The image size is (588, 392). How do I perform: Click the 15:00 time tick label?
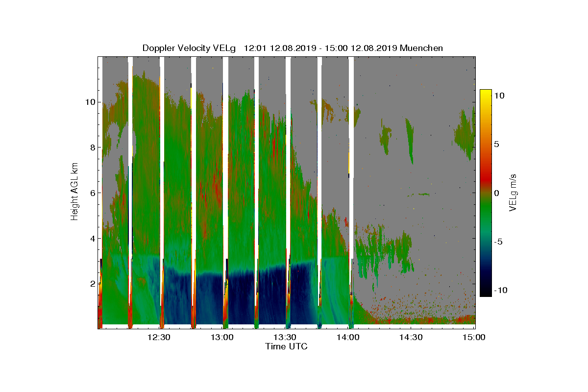[473, 337]
